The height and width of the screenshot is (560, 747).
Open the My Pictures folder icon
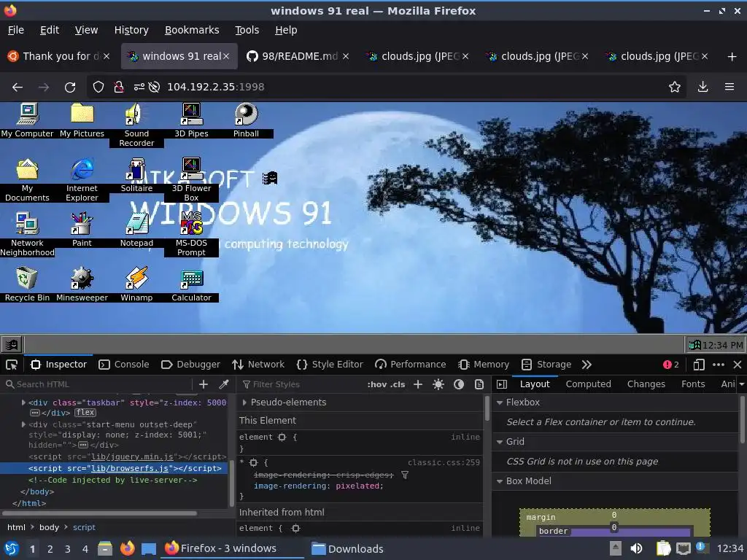pyautogui.click(x=82, y=120)
